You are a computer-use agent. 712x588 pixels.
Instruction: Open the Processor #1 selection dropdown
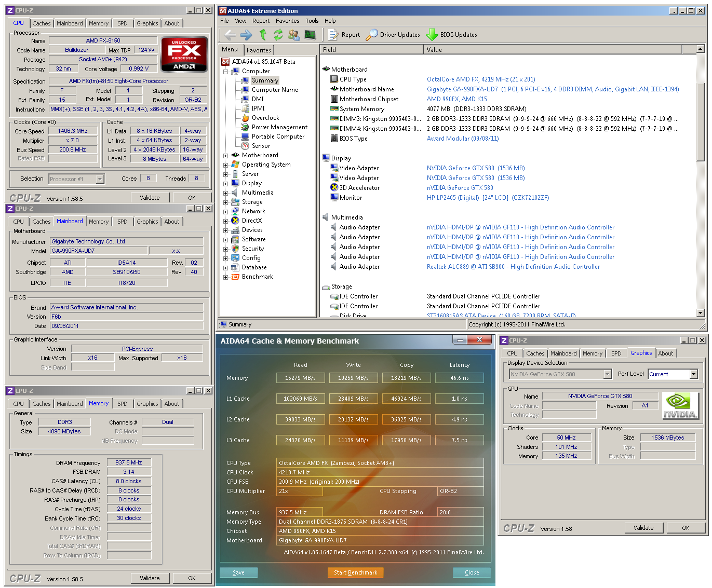pos(100,179)
